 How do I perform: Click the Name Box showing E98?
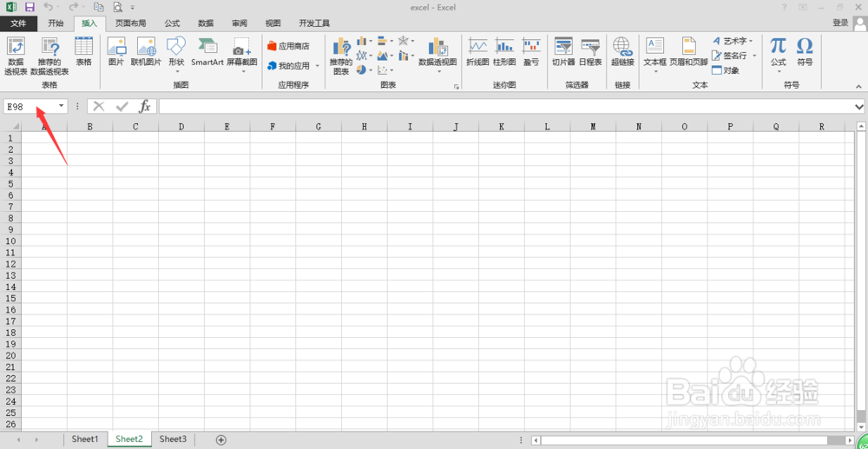click(x=30, y=106)
